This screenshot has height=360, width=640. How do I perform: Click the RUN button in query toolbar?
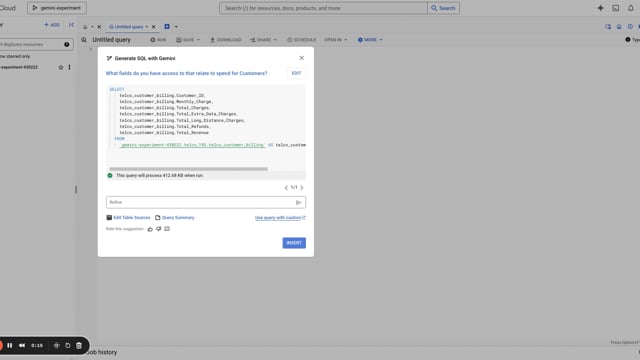point(158,40)
